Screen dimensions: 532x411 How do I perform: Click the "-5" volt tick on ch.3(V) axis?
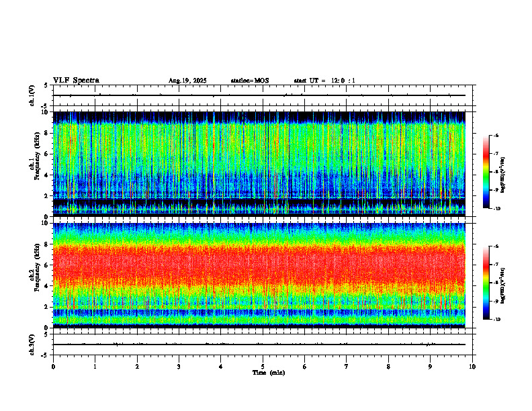pyautogui.click(x=44, y=355)
